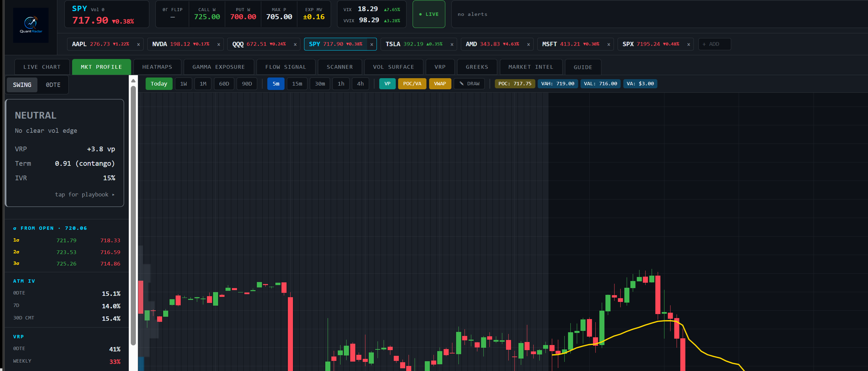
Task: Toggle the VP volume profile overlay
Action: tap(387, 84)
